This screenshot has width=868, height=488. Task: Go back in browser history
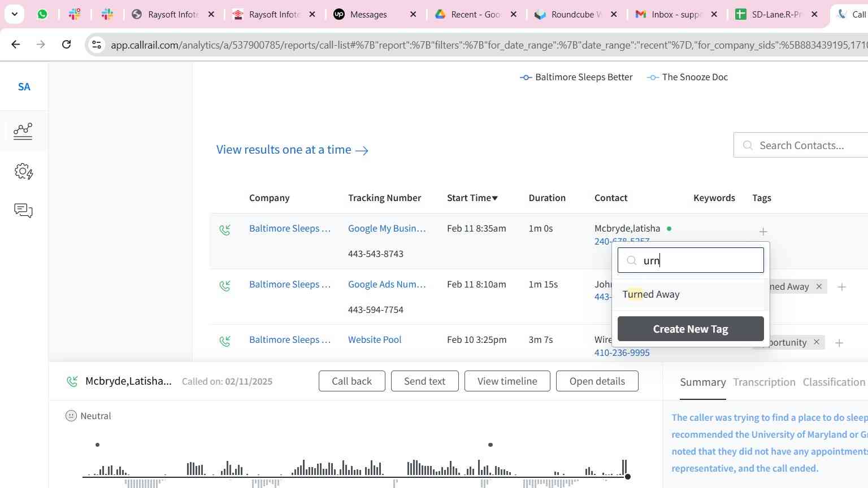click(15, 44)
